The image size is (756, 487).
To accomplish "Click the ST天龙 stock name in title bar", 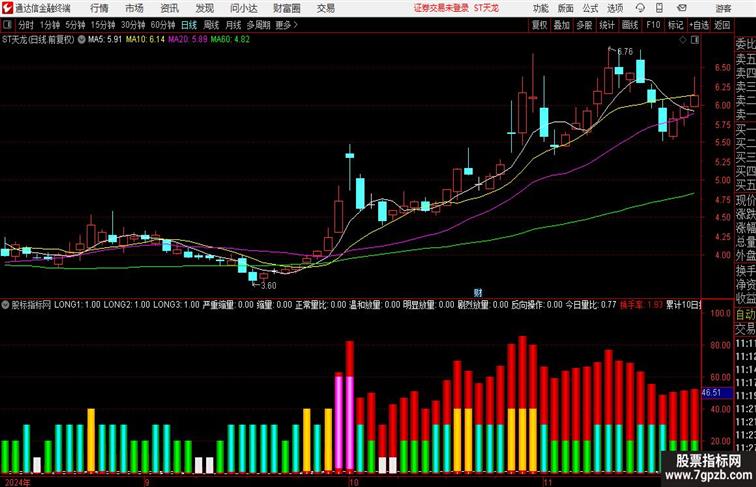I will [486, 8].
